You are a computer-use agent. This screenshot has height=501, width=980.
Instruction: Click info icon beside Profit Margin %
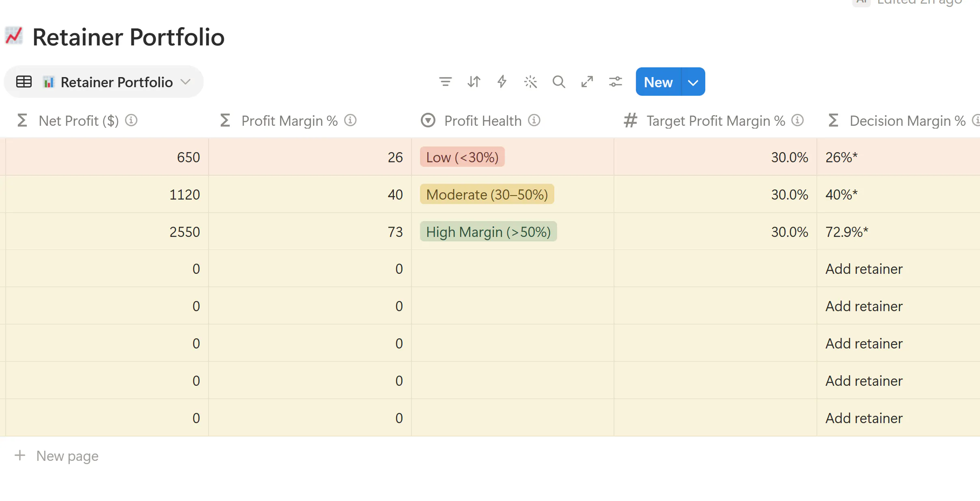point(350,120)
